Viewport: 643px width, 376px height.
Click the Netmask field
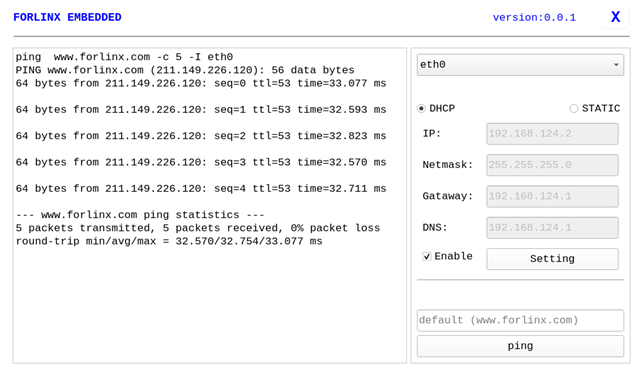pos(552,165)
